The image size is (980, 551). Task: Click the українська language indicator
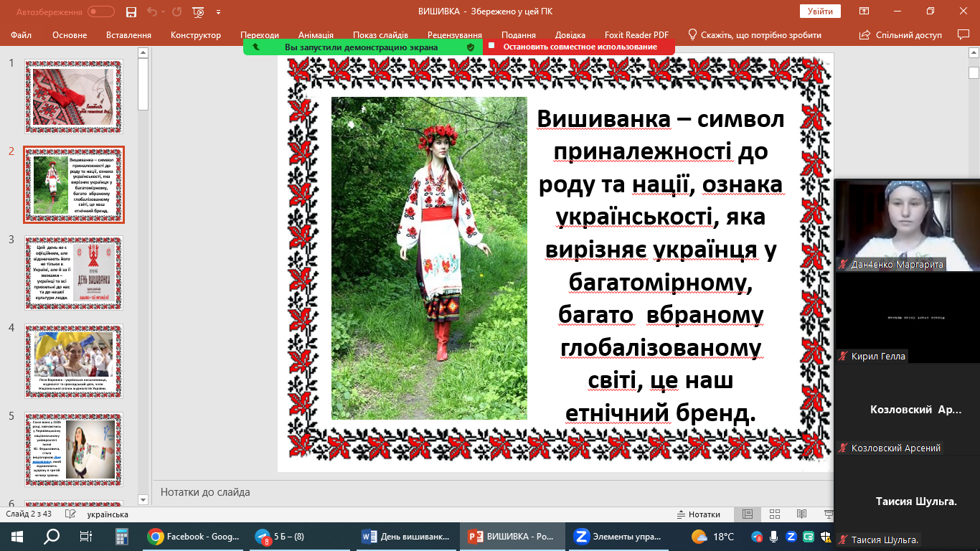[108, 514]
